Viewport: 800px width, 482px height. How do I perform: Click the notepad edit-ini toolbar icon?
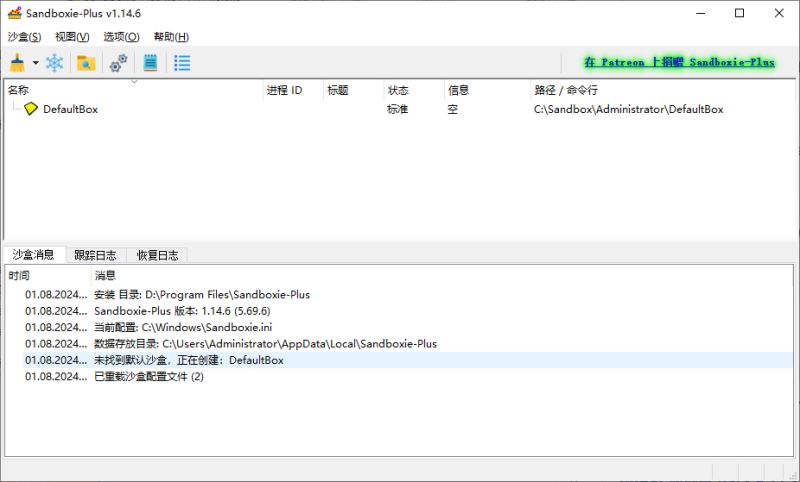pyautogui.click(x=150, y=63)
